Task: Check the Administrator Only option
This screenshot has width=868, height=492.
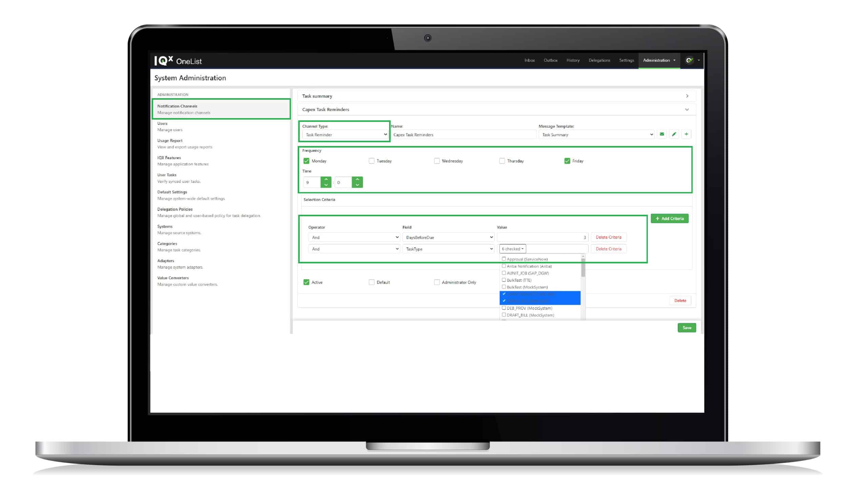Action: tap(437, 282)
